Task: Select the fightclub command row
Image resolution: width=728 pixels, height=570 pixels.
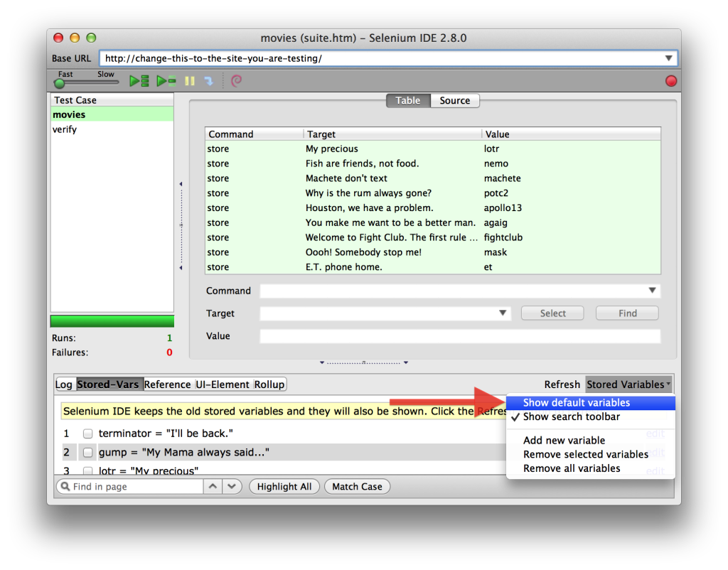Action: (433, 237)
